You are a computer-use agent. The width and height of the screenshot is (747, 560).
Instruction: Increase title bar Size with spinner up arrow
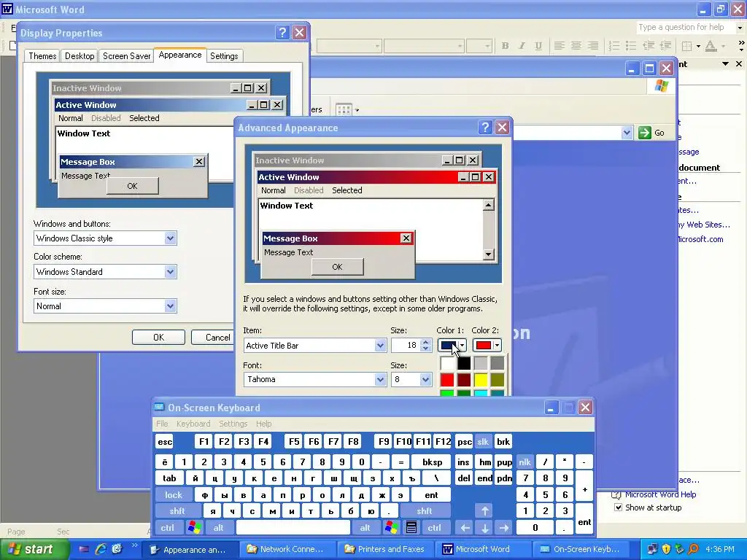425,341
